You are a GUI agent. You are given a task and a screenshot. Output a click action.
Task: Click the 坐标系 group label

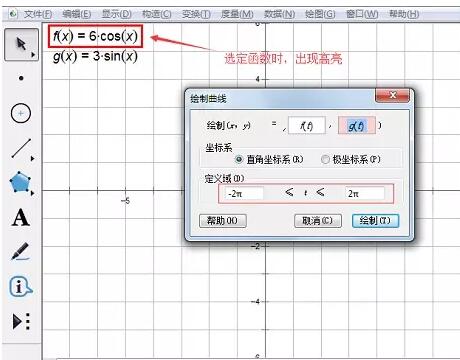tap(219, 148)
